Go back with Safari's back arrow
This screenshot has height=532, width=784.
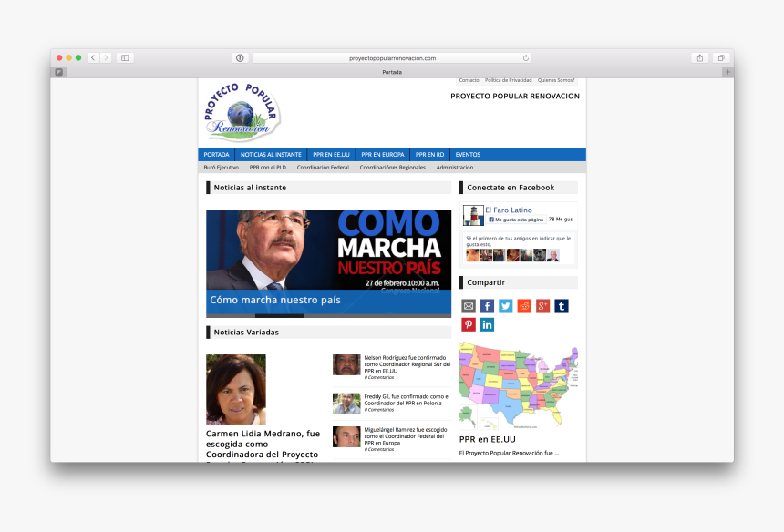point(93,58)
